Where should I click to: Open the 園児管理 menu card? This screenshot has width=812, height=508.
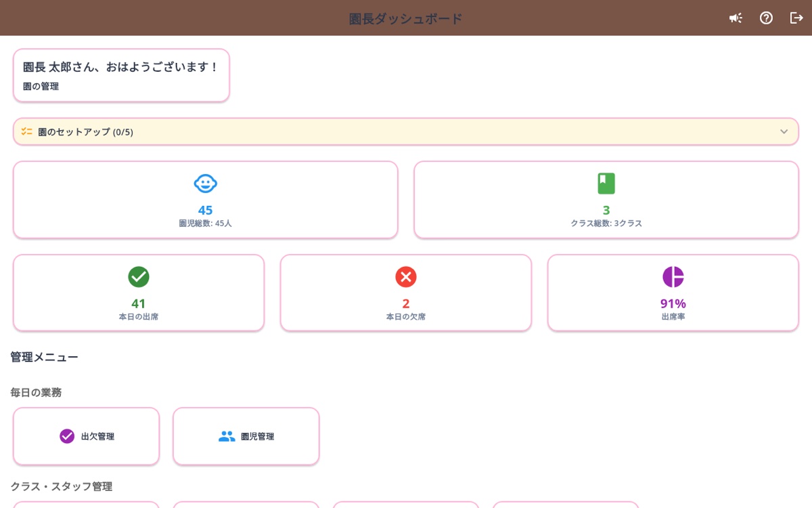coord(246,436)
